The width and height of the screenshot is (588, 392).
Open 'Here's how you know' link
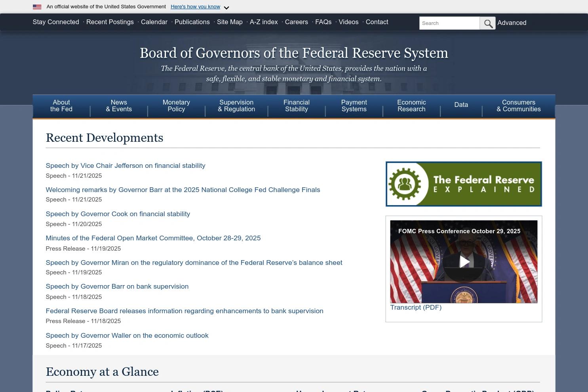(x=195, y=7)
